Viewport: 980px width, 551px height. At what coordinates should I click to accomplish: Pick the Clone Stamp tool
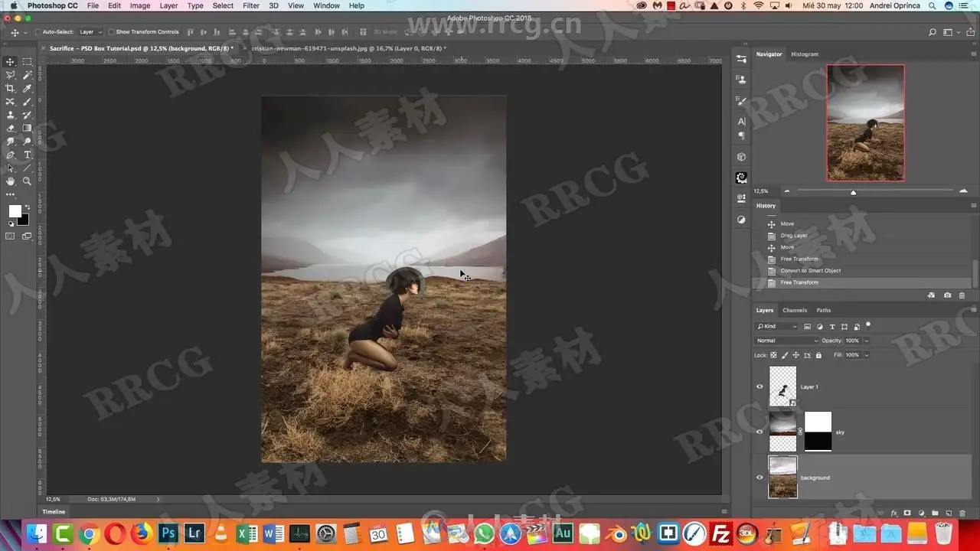11,115
